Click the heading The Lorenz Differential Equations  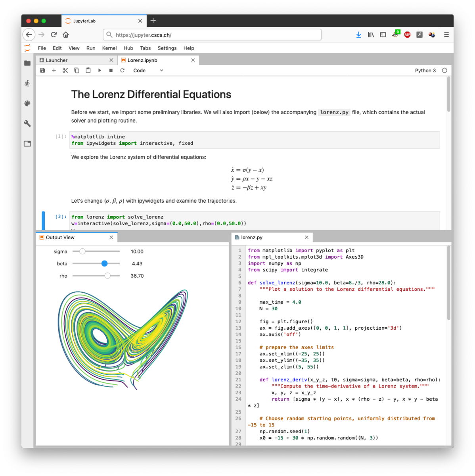[x=151, y=94]
